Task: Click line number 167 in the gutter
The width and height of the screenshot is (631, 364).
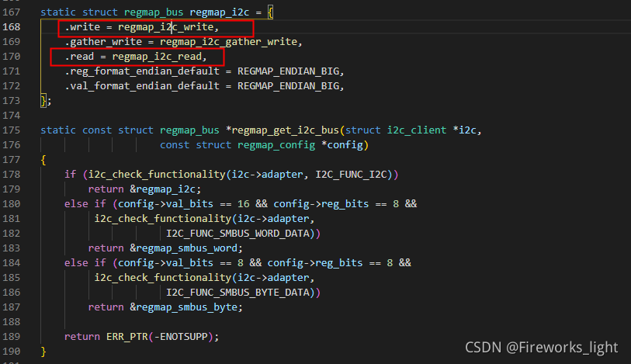Action: pyautogui.click(x=12, y=12)
